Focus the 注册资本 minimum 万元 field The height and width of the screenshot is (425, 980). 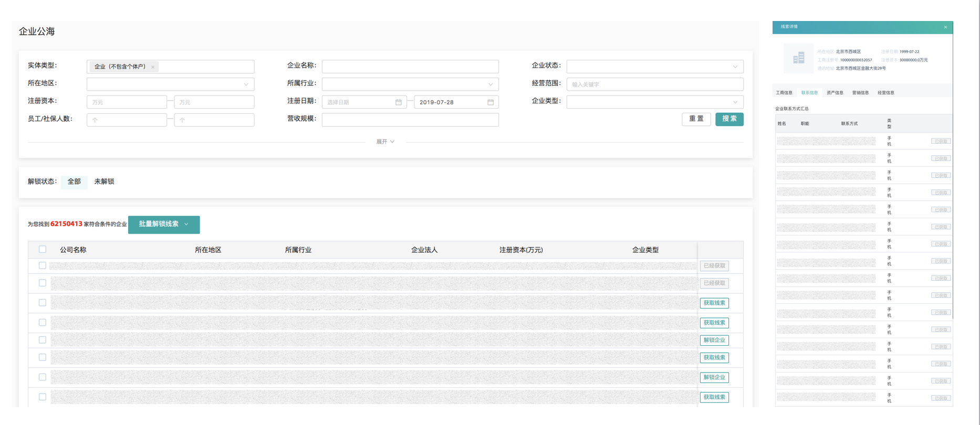(127, 102)
